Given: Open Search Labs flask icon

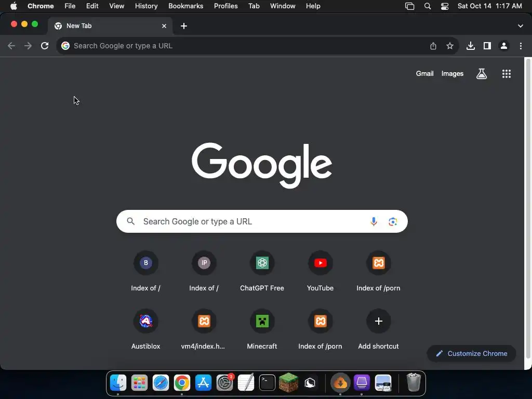Looking at the screenshot, I should pyautogui.click(x=482, y=74).
